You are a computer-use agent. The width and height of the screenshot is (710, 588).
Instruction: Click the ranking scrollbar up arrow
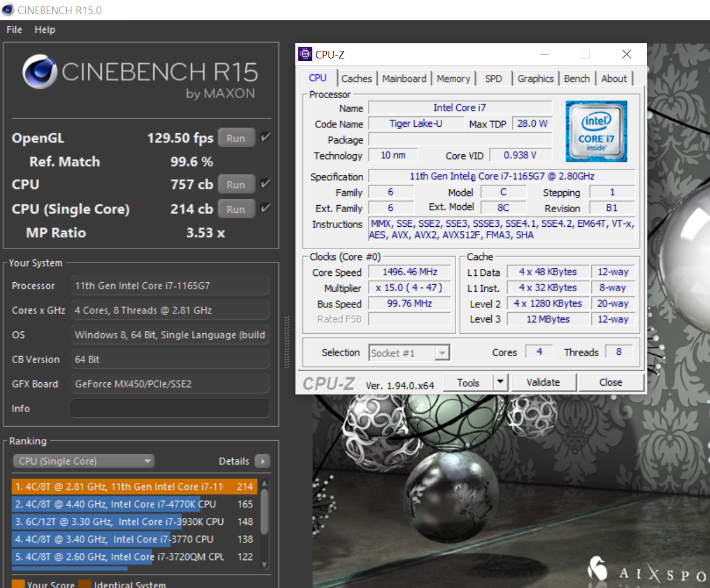(x=264, y=484)
